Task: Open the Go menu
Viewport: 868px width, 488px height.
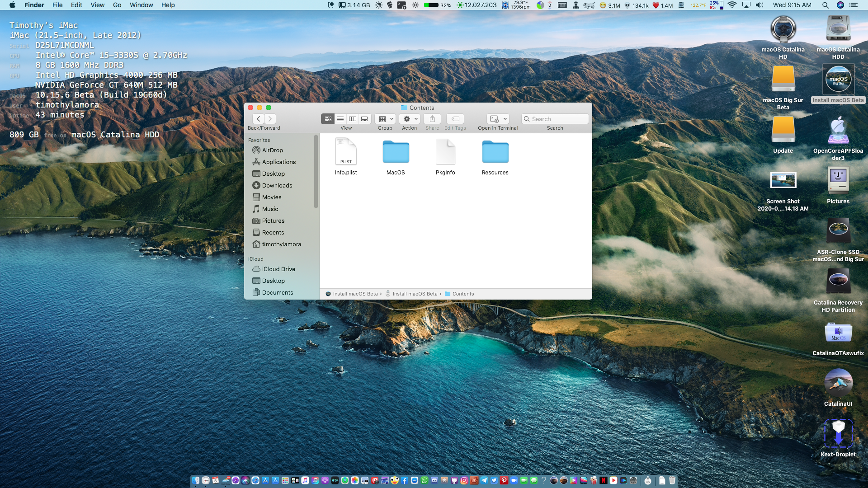Action: pos(117,5)
